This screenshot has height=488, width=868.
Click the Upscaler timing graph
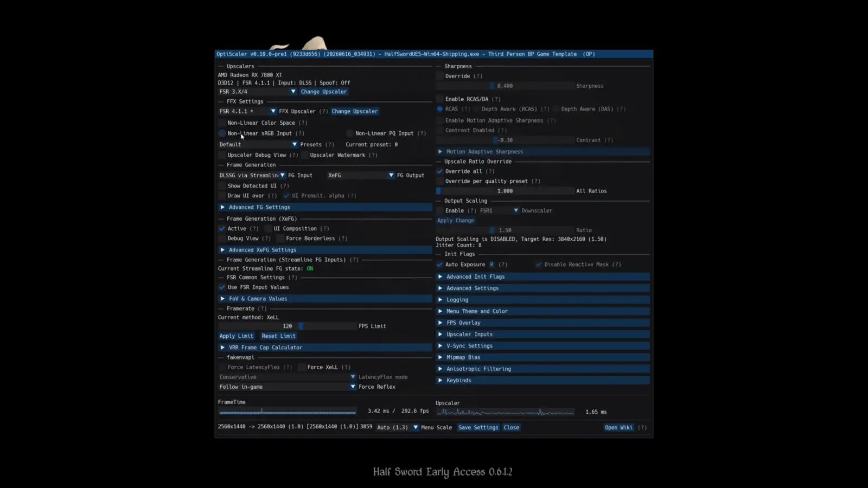click(x=505, y=413)
